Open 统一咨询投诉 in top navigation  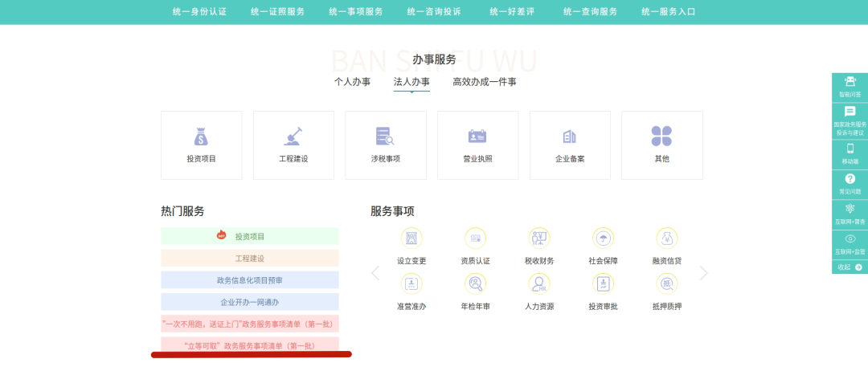434,11
